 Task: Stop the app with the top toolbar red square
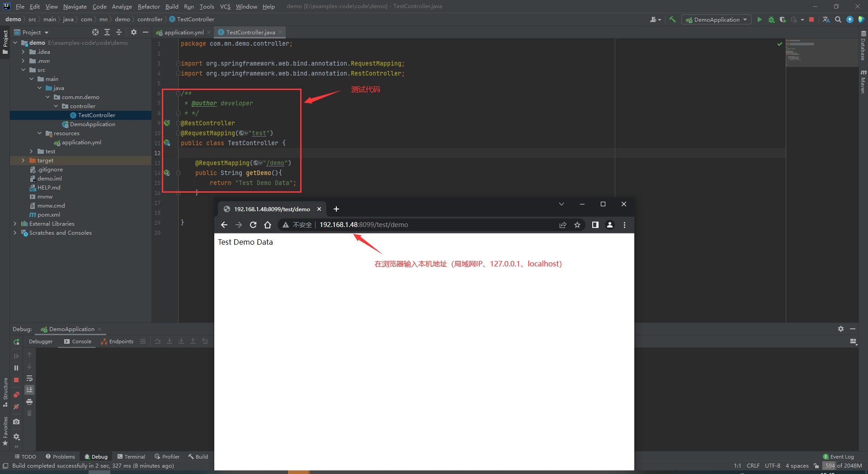pyautogui.click(x=811, y=19)
